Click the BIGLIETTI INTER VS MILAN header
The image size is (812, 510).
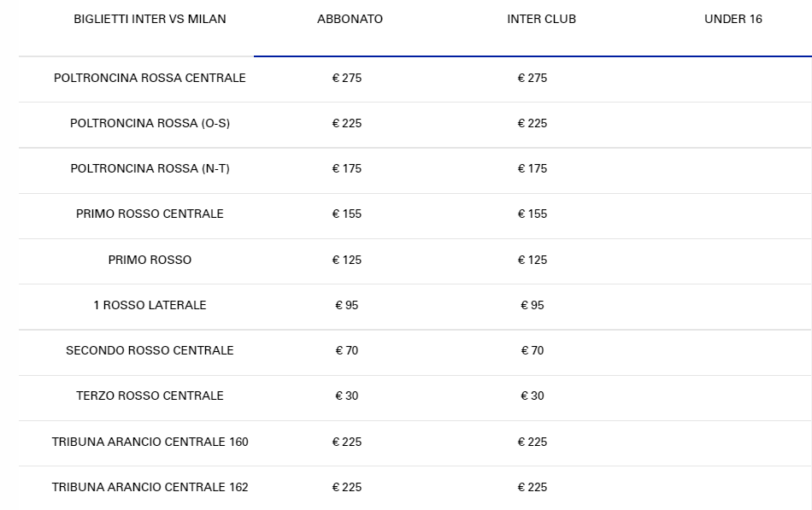coord(150,19)
